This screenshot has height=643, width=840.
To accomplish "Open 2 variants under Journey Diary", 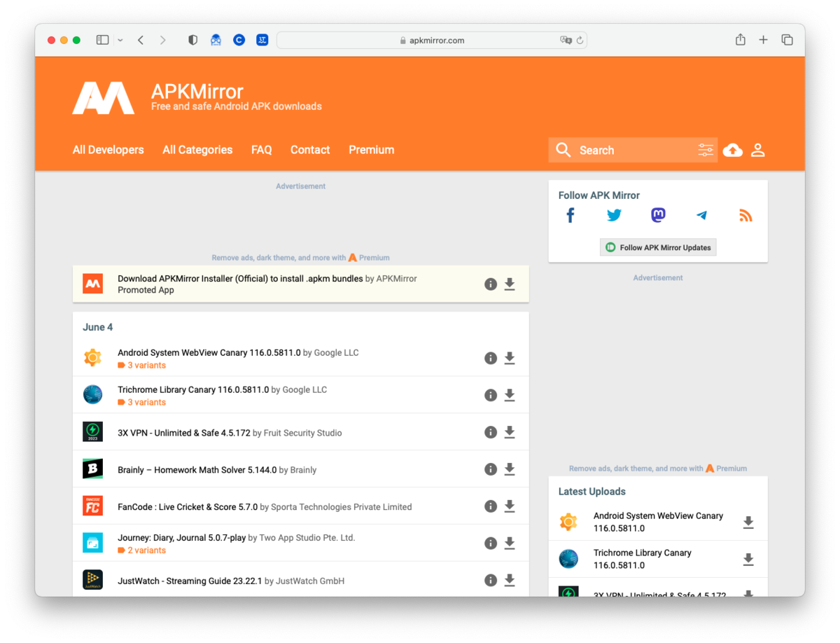I will (142, 551).
